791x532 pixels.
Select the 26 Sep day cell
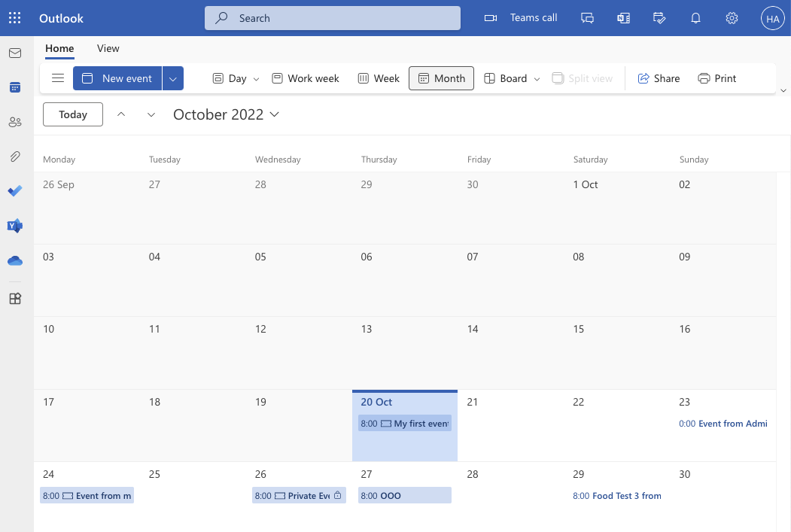coord(87,208)
